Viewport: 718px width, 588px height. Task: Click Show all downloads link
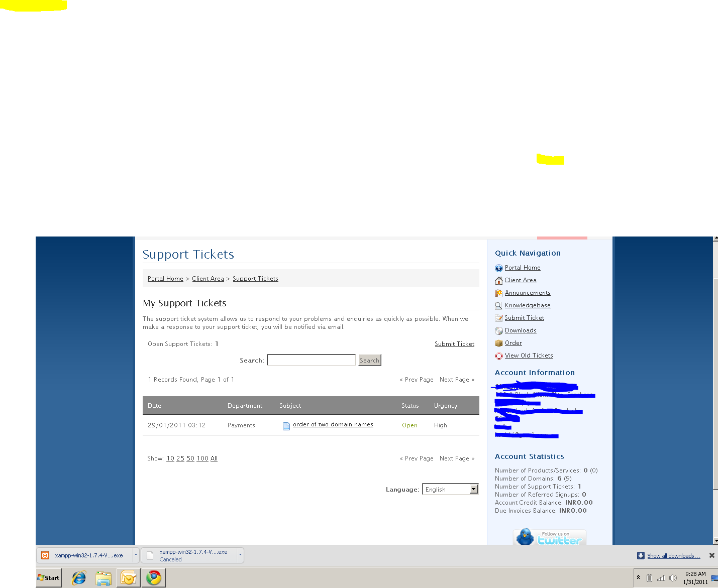tap(673, 556)
